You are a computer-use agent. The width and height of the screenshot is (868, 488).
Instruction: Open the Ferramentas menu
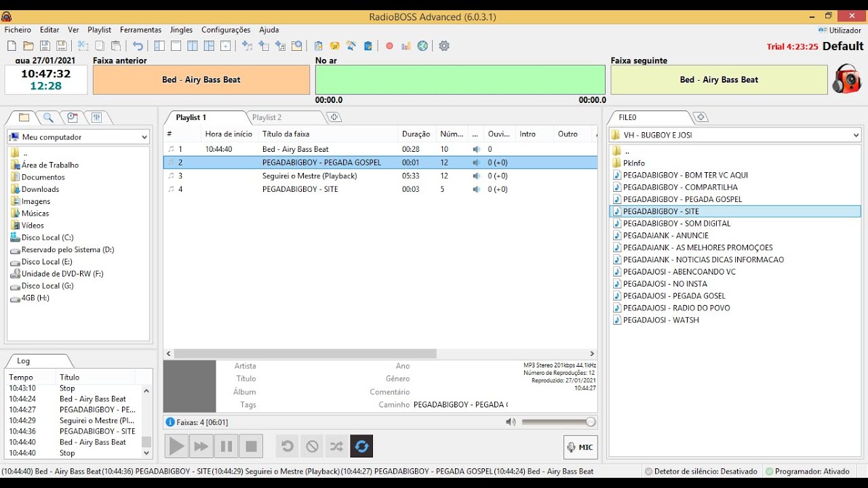[x=140, y=30]
